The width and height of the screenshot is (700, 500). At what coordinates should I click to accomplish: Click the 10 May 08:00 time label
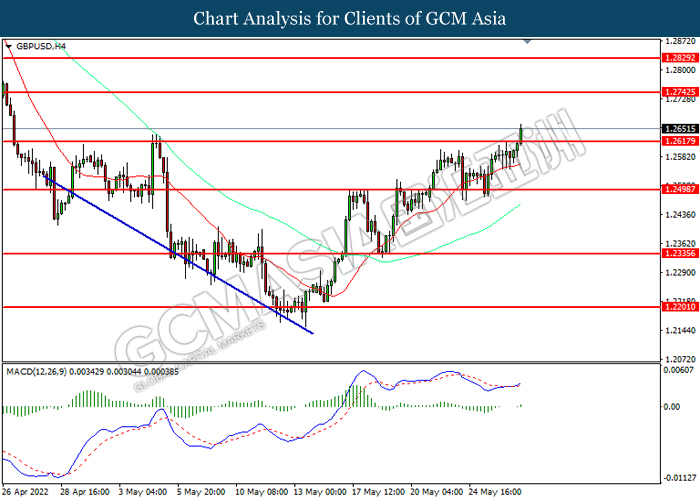(x=262, y=492)
